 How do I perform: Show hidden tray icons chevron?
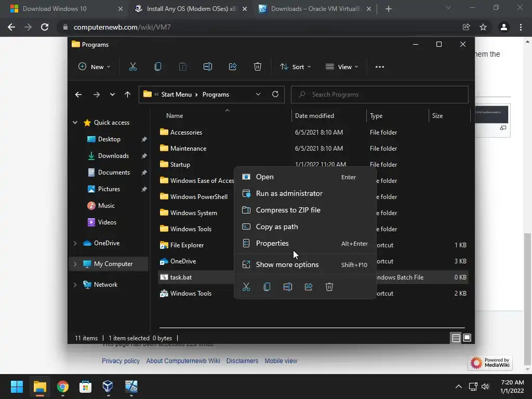458,387
